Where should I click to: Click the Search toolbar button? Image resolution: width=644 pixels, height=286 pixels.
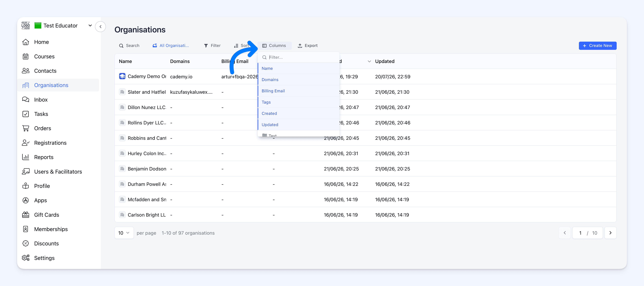[129, 46]
